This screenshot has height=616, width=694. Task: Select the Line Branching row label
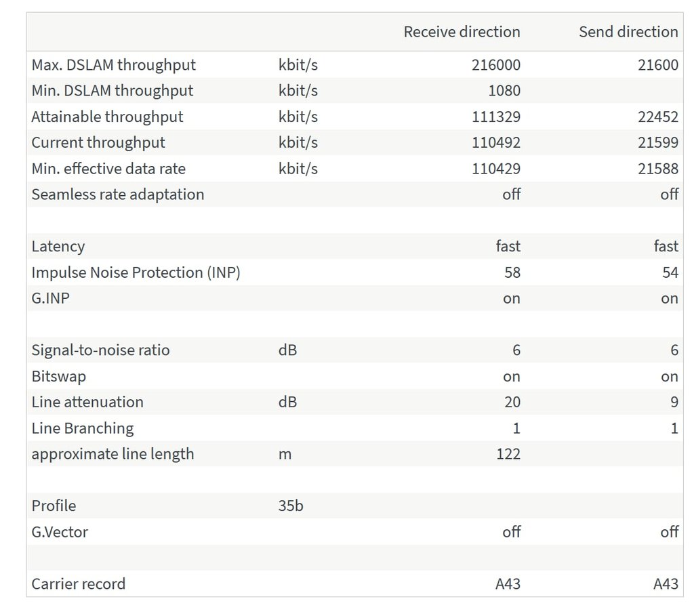(x=82, y=428)
